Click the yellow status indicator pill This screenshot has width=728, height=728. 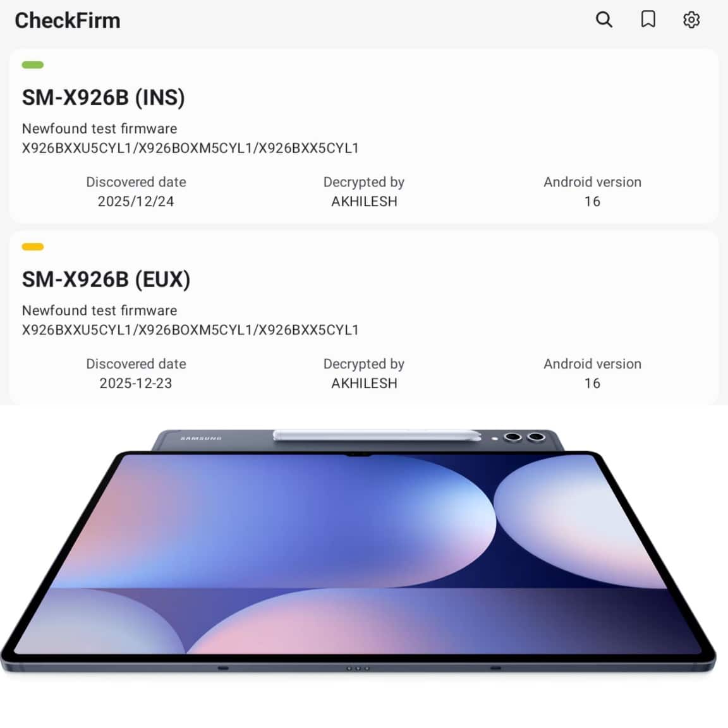click(32, 247)
